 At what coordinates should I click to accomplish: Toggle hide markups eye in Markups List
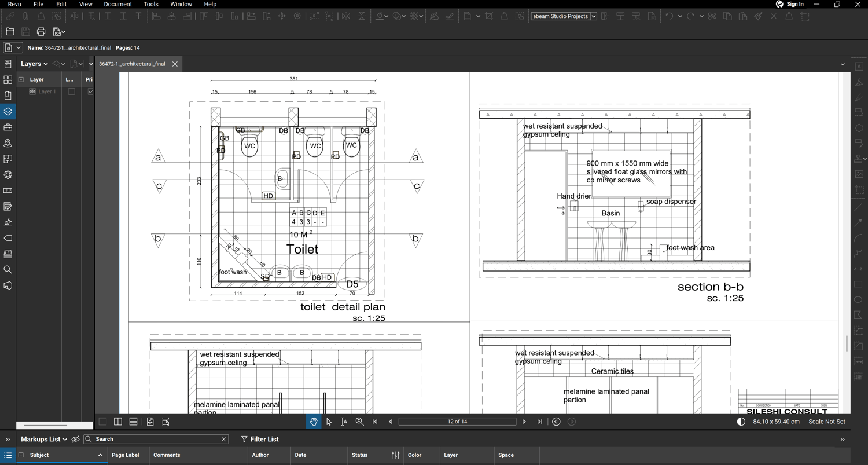(x=75, y=439)
